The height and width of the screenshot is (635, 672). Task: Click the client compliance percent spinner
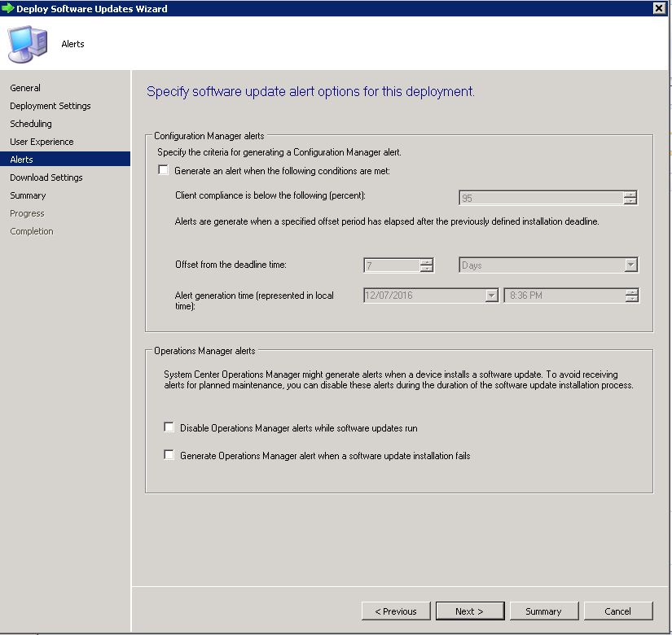tap(630, 198)
